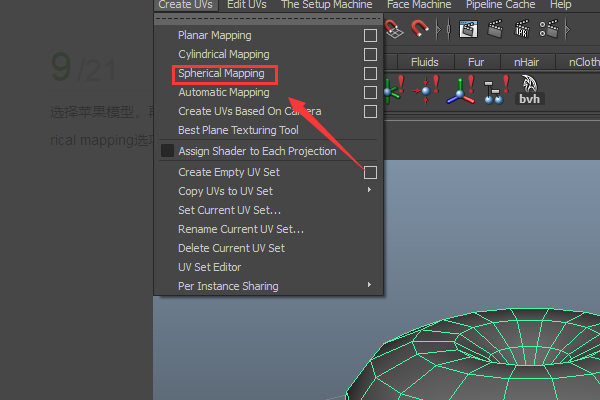This screenshot has width=600, height=400.
Task: Click the Snap to view planes magnet icon
Action: coord(394,29)
